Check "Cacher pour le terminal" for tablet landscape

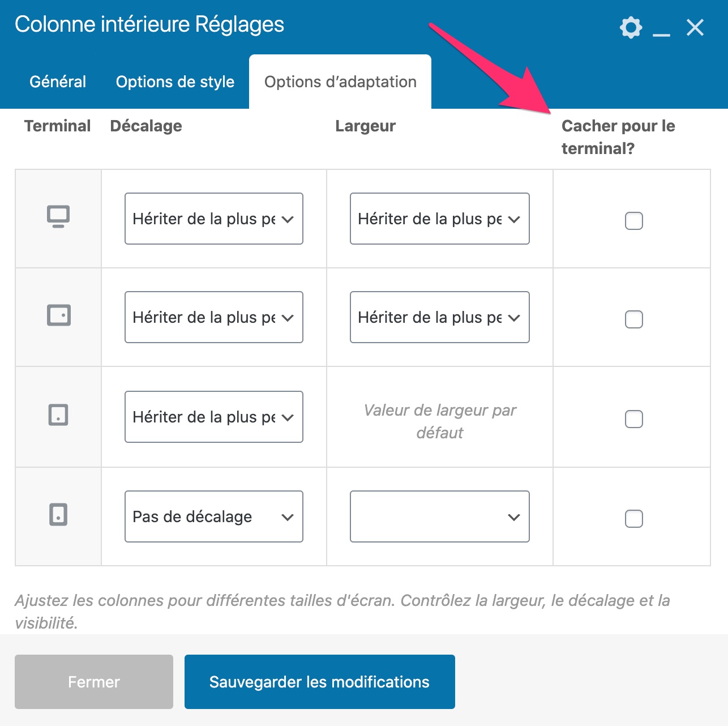(633, 319)
